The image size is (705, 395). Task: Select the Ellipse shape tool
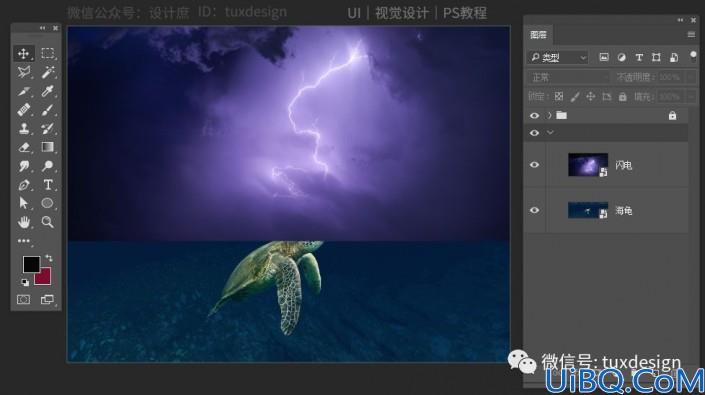coord(47,203)
